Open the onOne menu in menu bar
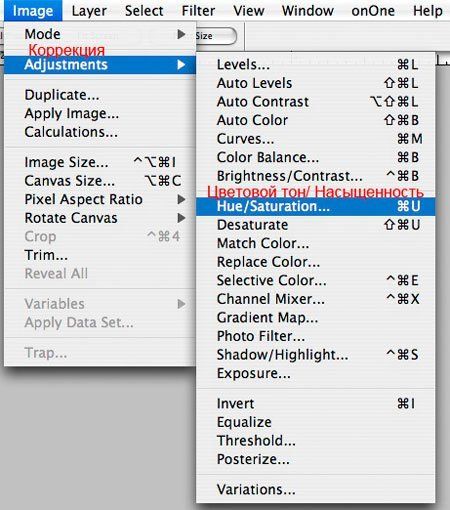The height and width of the screenshot is (510, 450). (373, 11)
